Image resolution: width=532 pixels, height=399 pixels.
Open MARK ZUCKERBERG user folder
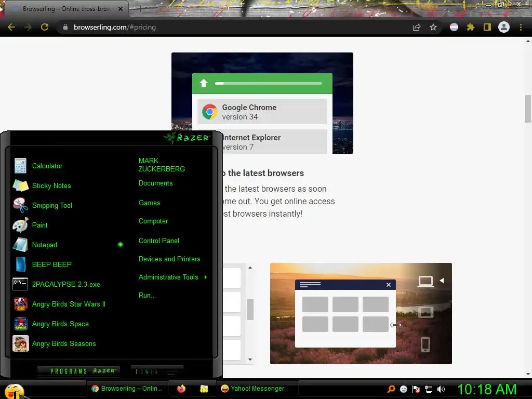point(162,165)
